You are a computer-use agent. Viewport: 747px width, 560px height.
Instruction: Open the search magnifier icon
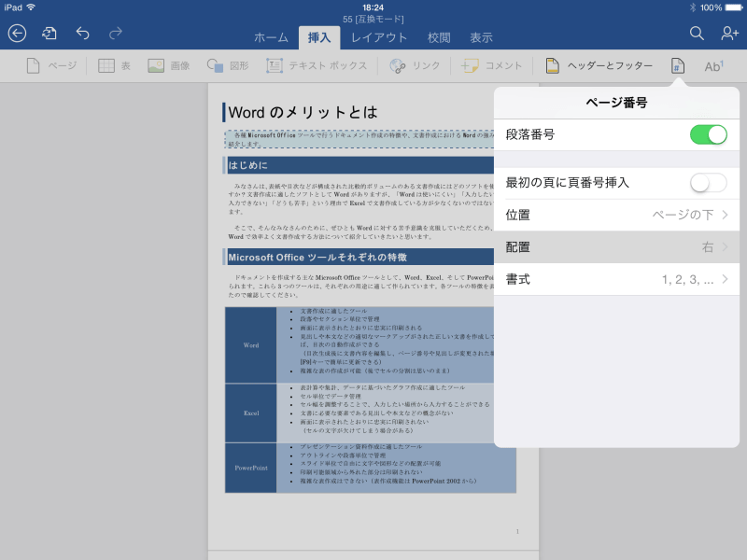(x=697, y=34)
